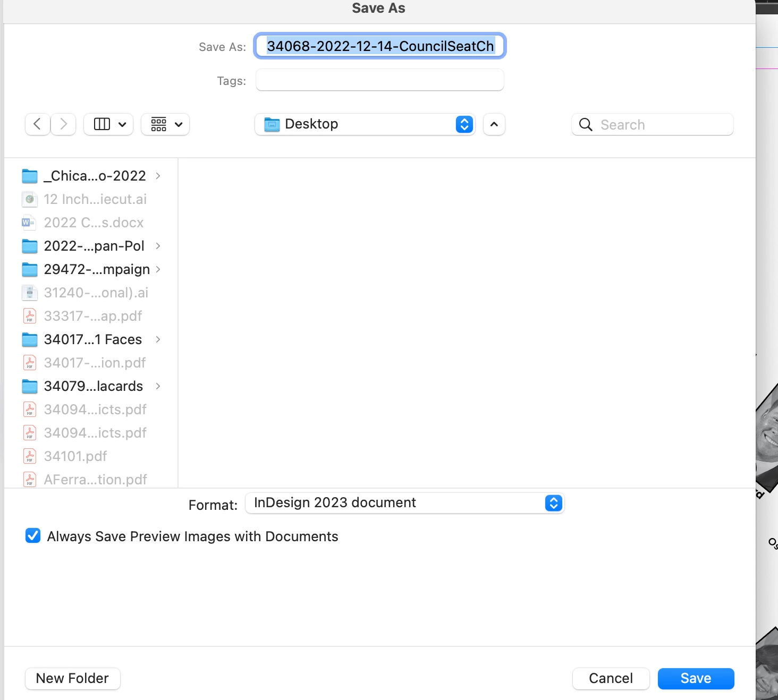The height and width of the screenshot is (700, 778).
Task: Click the file icon of 31240-...onal).ai
Action: coord(29,293)
